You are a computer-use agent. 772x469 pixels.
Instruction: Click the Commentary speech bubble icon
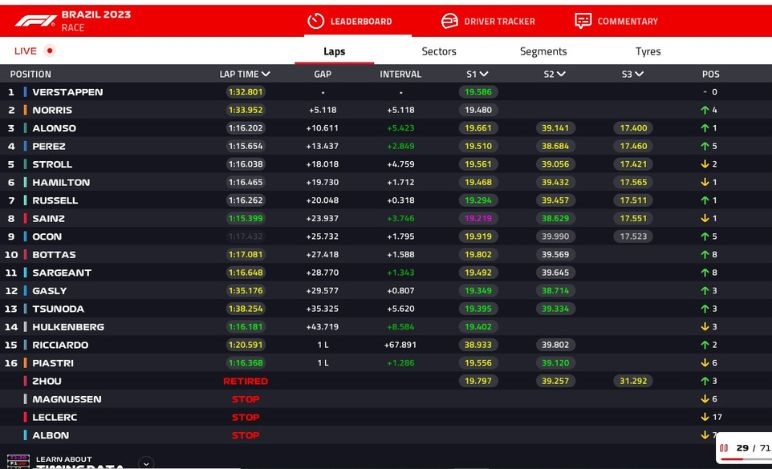583,21
